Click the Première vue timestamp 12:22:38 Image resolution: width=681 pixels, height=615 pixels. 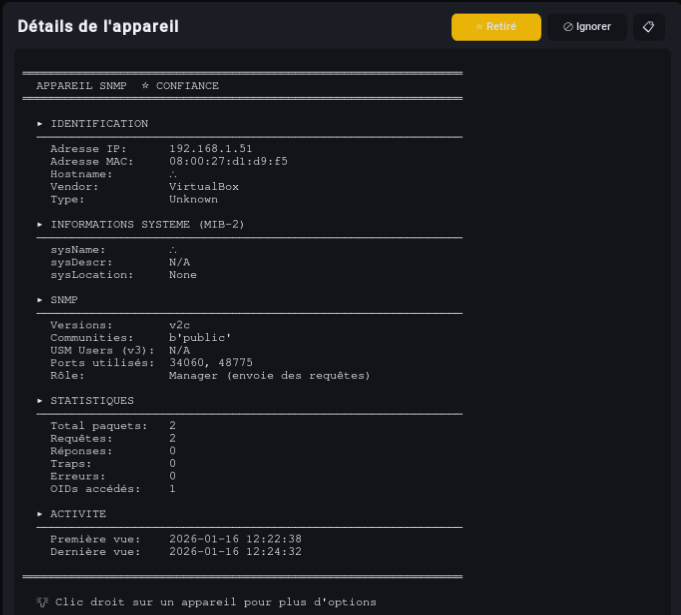pyautogui.click(x=274, y=539)
